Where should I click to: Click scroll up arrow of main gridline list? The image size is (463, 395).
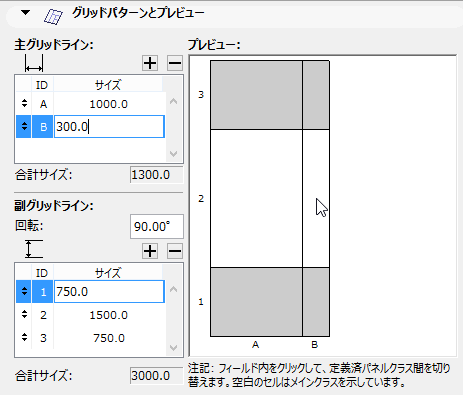(174, 101)
